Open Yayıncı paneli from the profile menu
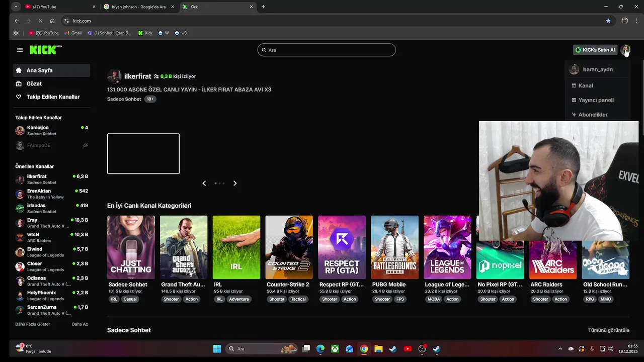 (x=596, y=100)
